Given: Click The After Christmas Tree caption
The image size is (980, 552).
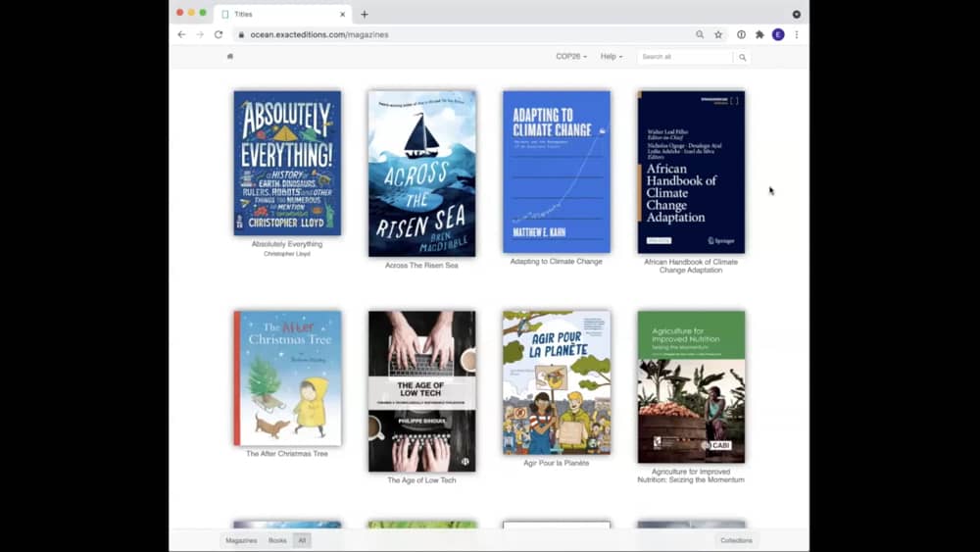Looking at the screenshot, I should [287, 454].
